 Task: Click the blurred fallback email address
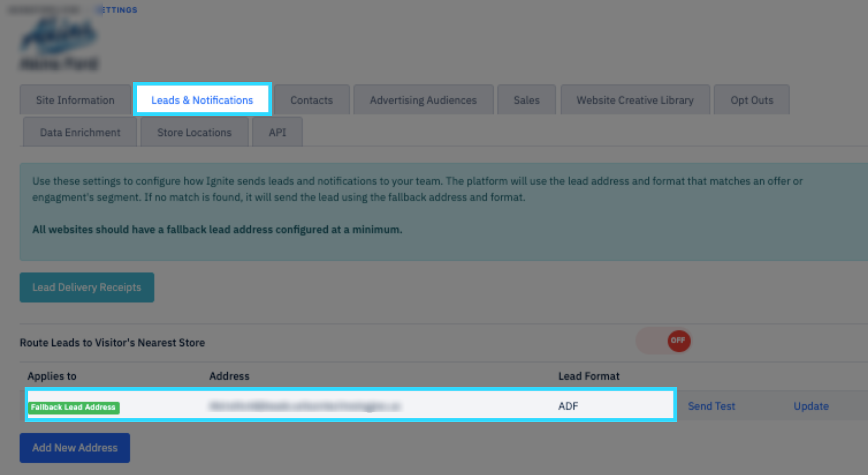[305, 406]
